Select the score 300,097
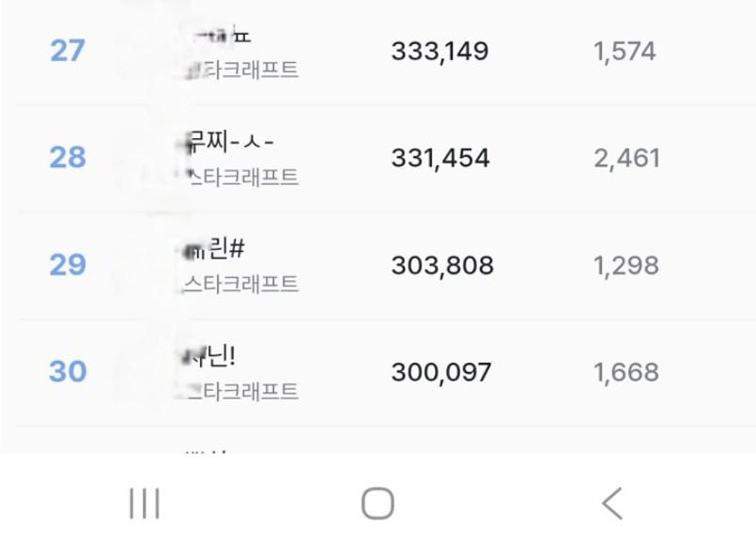 pos(441,372)
